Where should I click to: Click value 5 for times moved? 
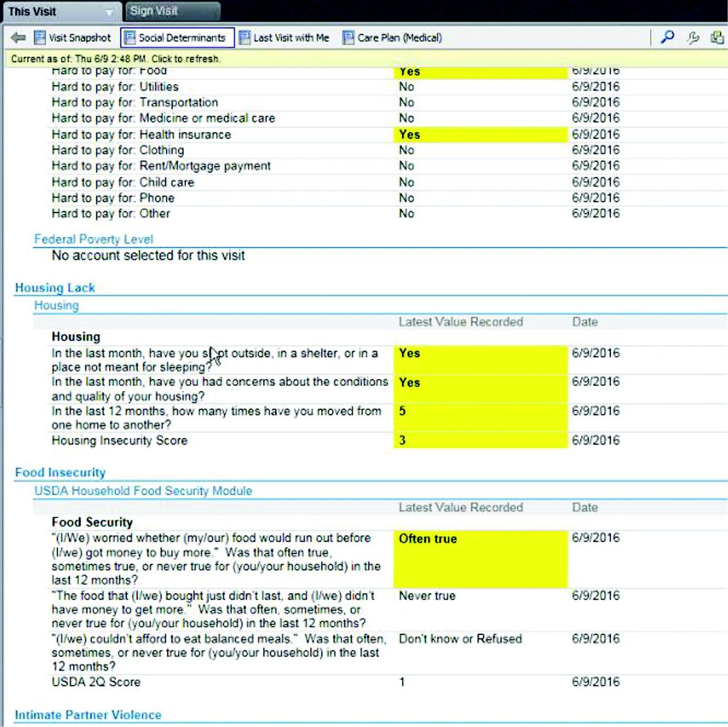point(480,418)
